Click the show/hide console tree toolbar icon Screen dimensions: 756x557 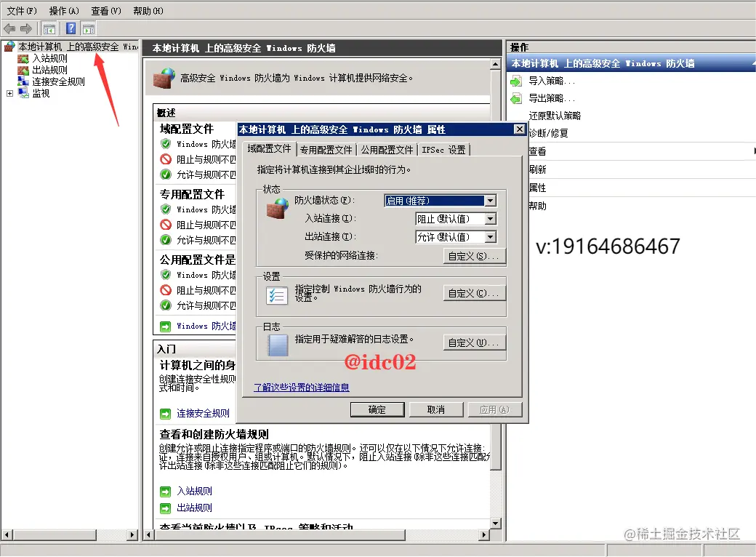pyautogui.click(x=49, y=29)
